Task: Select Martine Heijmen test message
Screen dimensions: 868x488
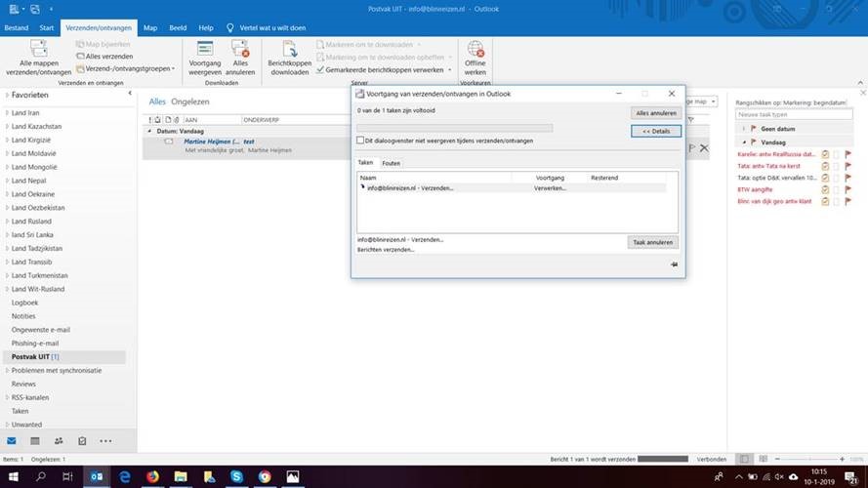Action: [x=246, y=146]
